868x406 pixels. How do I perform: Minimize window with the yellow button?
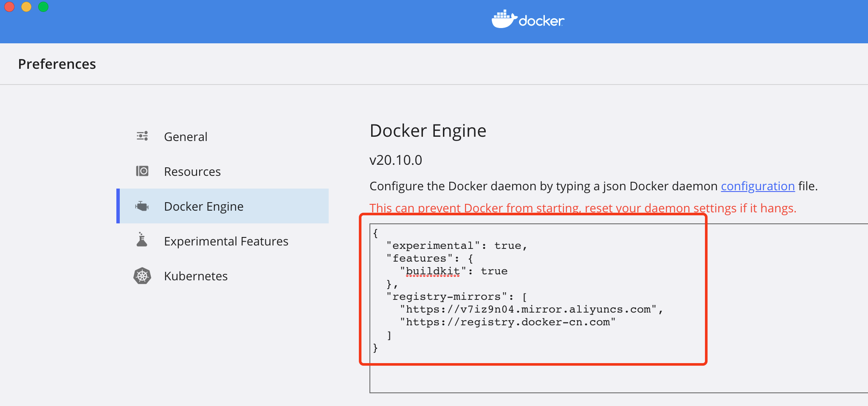[x=26, y=6]
